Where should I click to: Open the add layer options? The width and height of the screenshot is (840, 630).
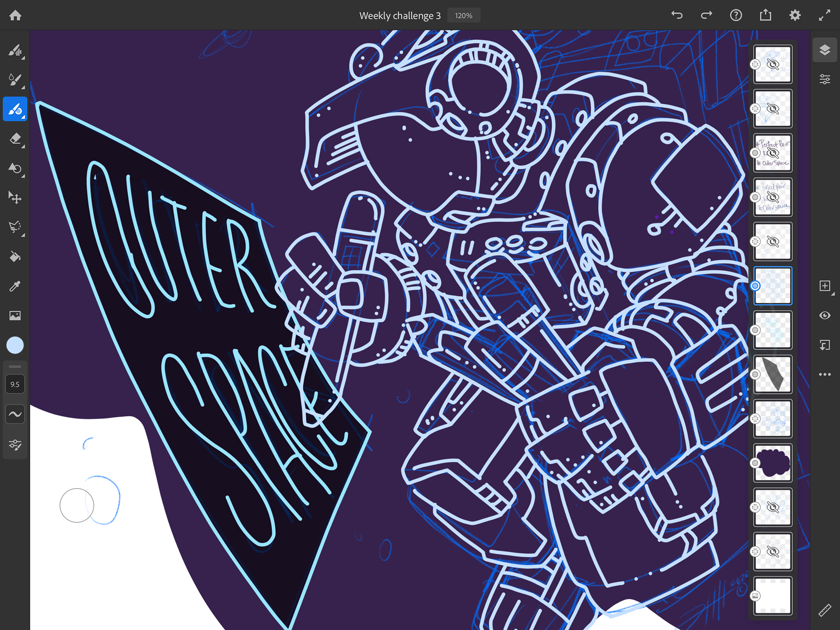pyautogui.click(x=825, y=286)
